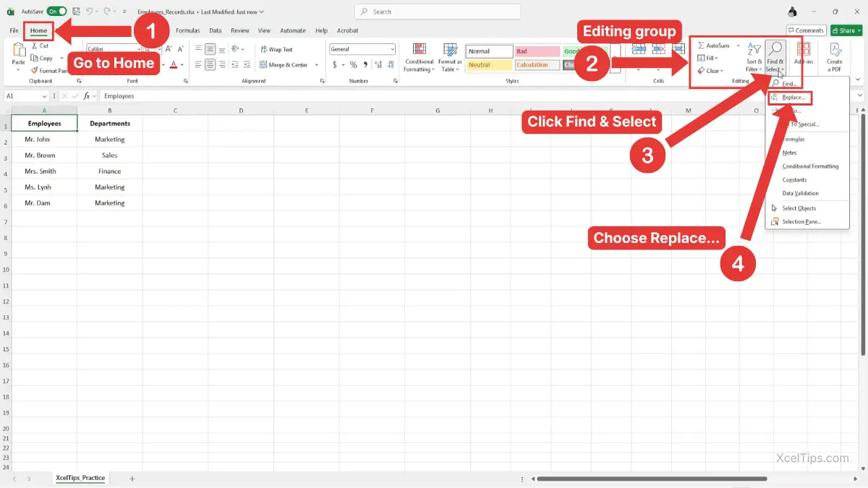The height and width of the screenshot is (488, 868).
Task: Select the Format Painter brush
Action: (x=34, y=71)
